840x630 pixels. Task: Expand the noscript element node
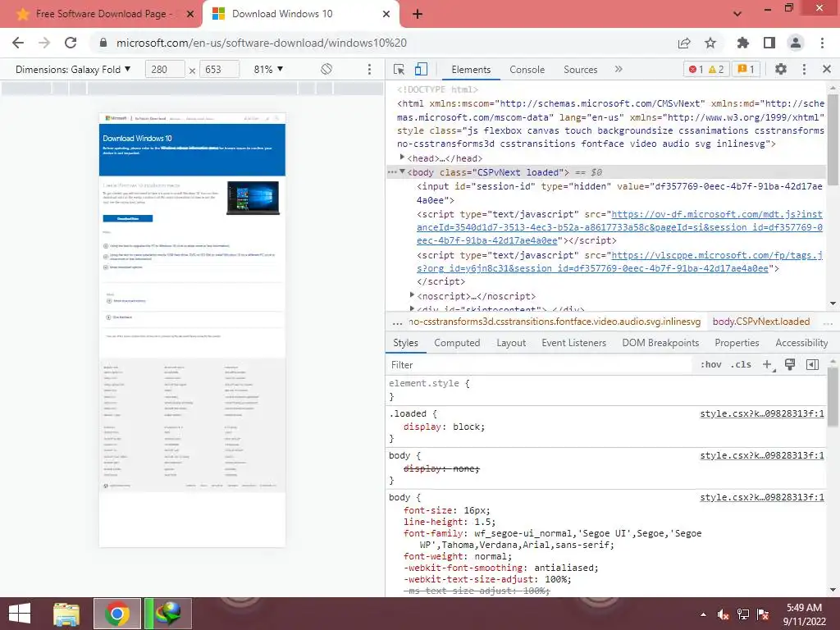pyautogui.click(x=412, y=294)
